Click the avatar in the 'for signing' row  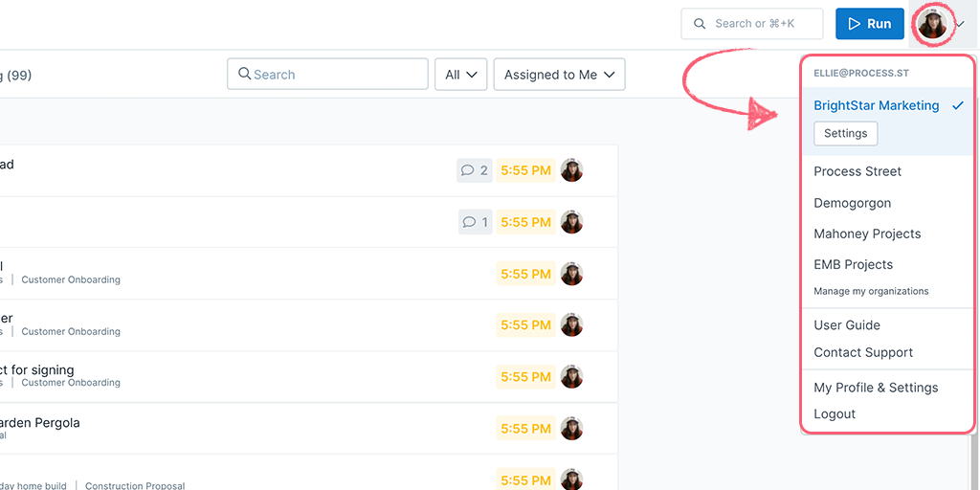571,377
